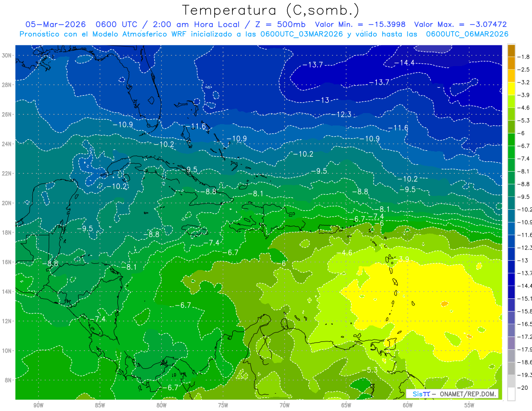Select "0600UTC_06MAR2026" valid-until time text
The height and width of the screenshot is (411, 532).
467,34
